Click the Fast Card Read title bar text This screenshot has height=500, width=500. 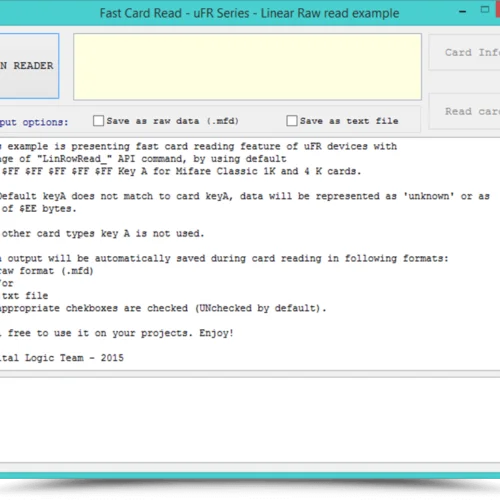[249, 13]
